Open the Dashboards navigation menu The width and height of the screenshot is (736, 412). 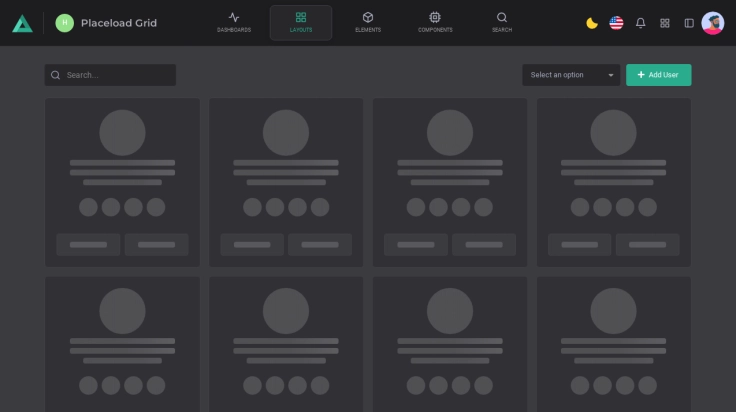[x=234, y=22]
